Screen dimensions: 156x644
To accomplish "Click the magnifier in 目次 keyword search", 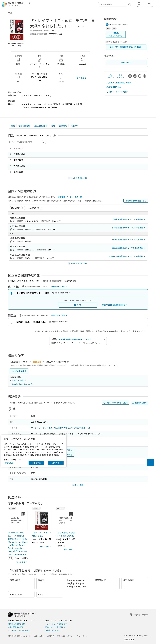I will [x=43, y=142].
